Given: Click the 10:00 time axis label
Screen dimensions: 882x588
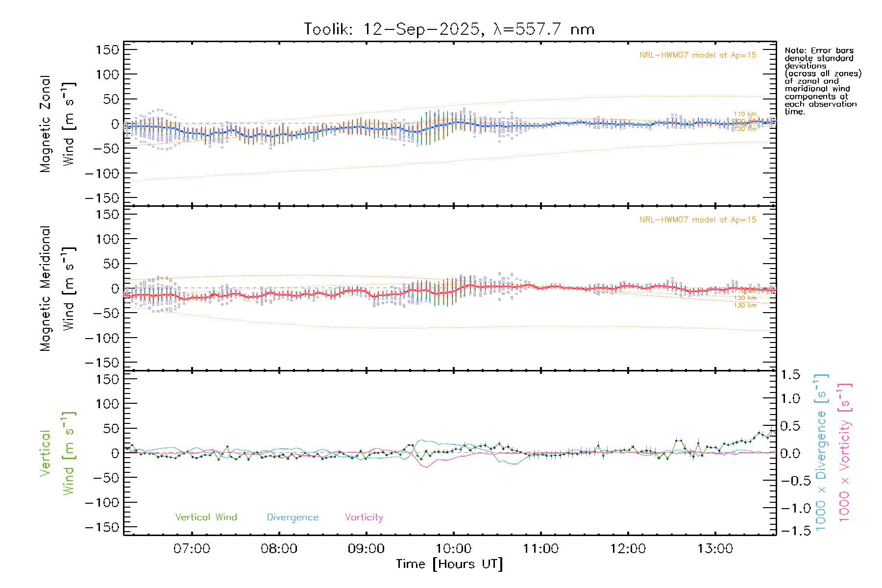Looking at the screenshot, I should 453,549.
